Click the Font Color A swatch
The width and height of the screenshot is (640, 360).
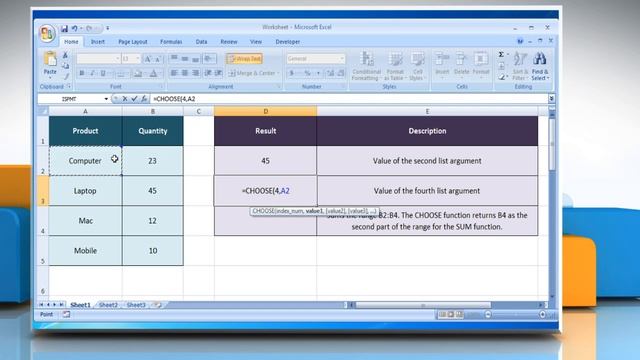coord(153,73)
